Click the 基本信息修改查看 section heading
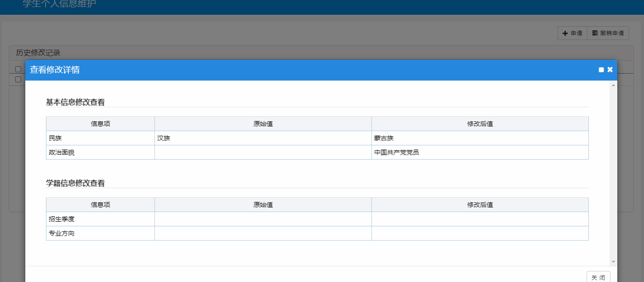The width and height of the screenshot is (644, 282). 75,102
